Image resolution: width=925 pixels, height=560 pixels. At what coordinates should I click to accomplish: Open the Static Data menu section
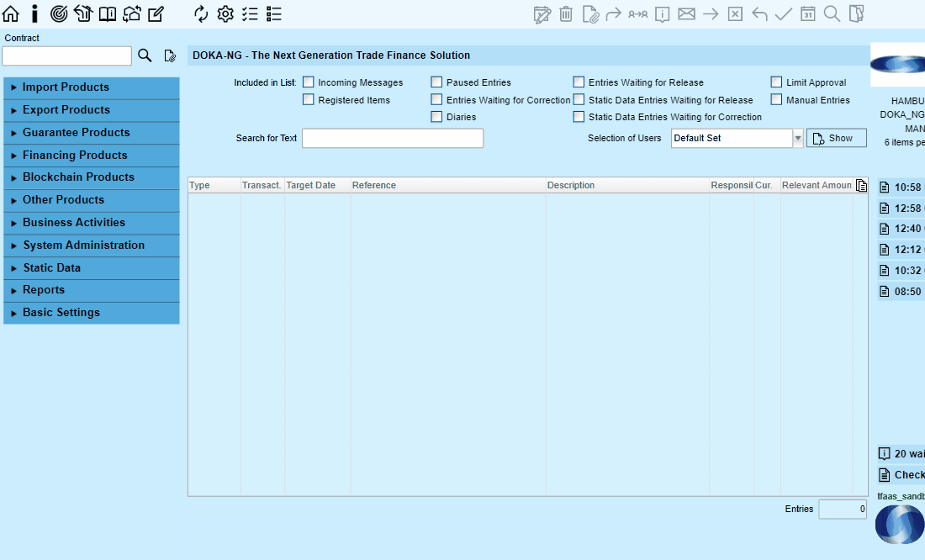click(92, 268)
